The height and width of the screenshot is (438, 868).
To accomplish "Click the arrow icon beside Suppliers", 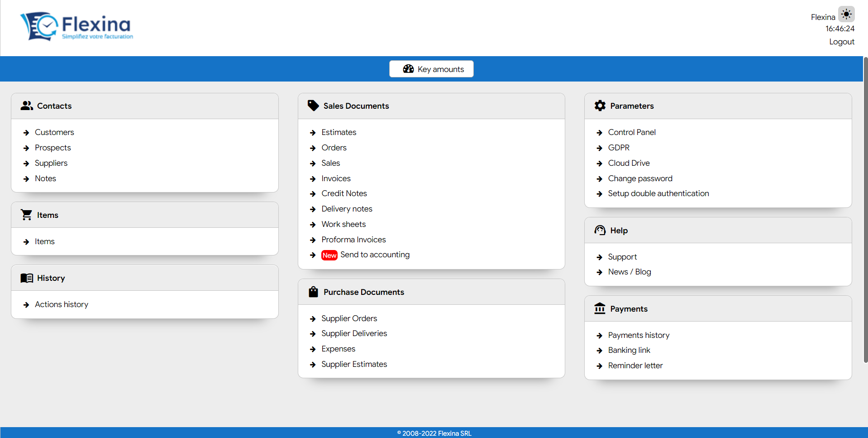I will 26,164.
